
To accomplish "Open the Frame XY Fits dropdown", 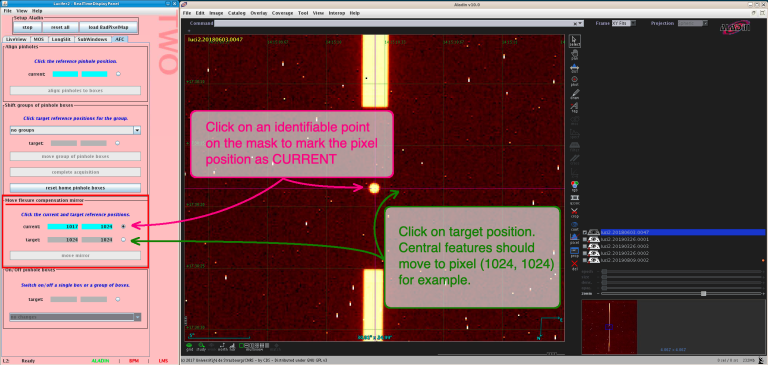I will tap(624, 23).
